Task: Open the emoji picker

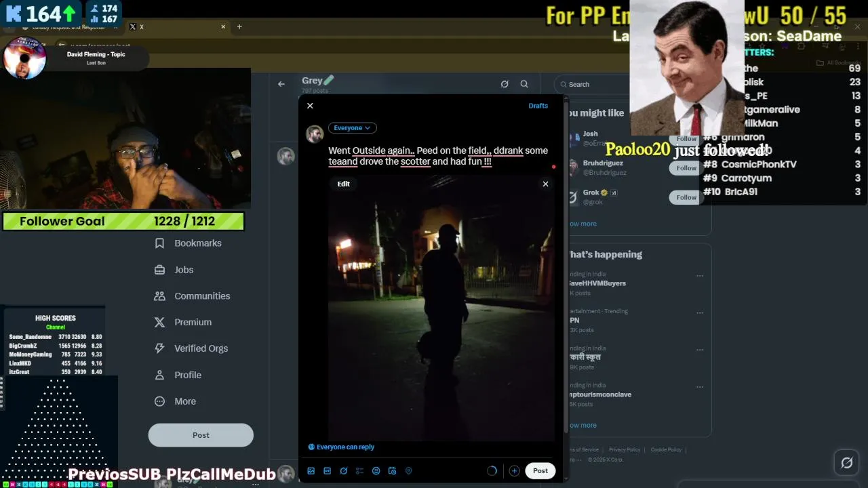Action: pyautogui.click(x=376, y=471)
